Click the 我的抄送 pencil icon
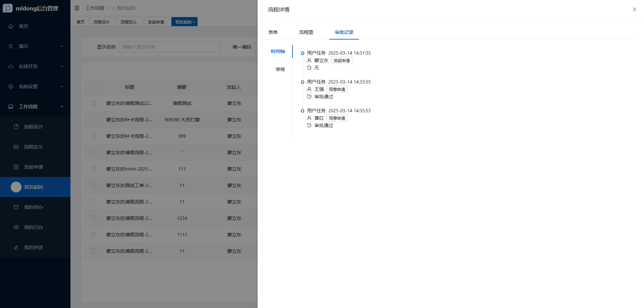This screenshot has width=644, height=308. (16, 247)
